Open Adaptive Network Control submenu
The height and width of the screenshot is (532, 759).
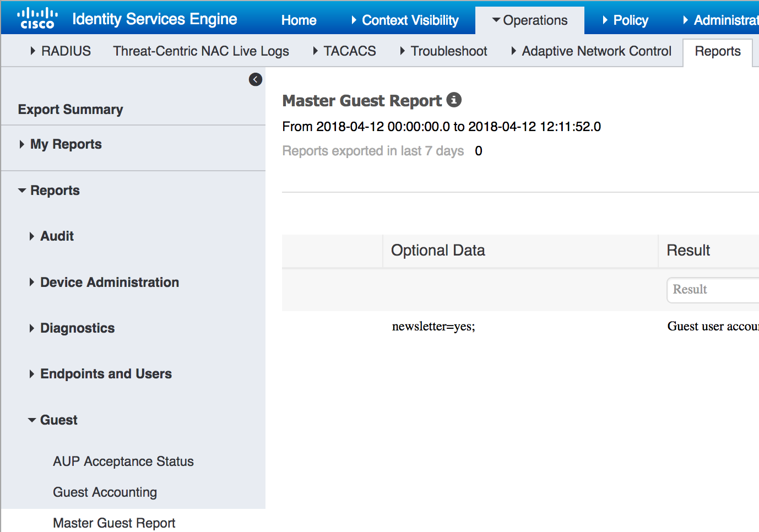pos(591,51)
